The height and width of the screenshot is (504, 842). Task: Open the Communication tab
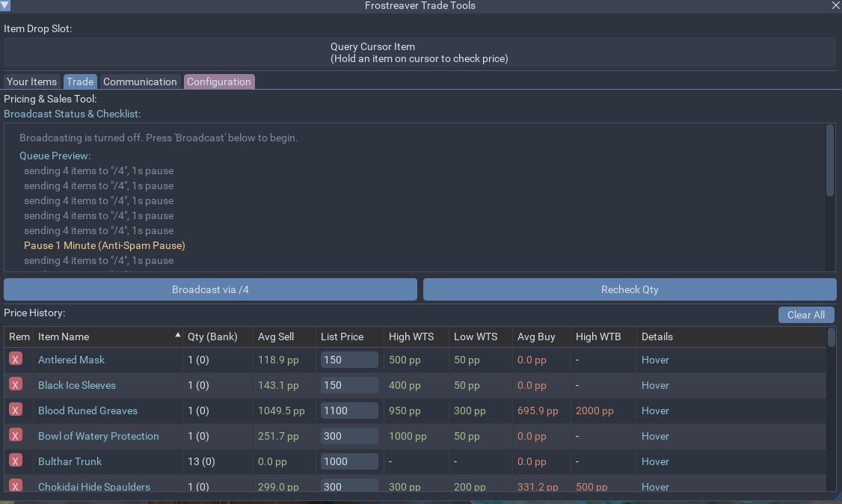click(140, 82)
